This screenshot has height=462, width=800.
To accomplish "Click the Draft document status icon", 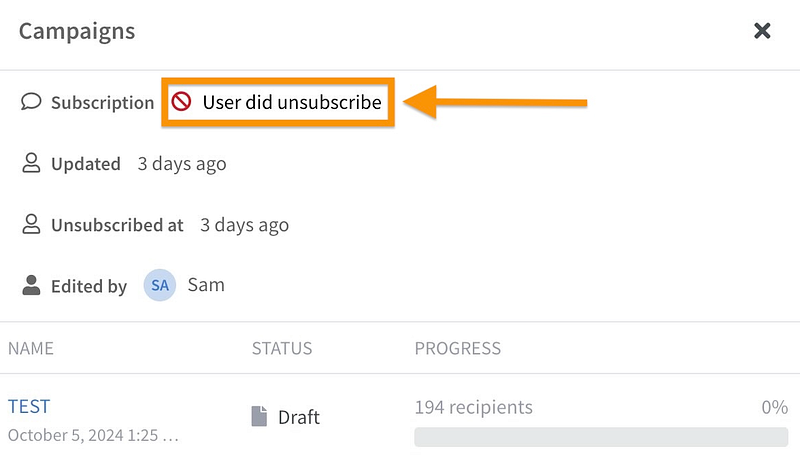I will point(259,416).
